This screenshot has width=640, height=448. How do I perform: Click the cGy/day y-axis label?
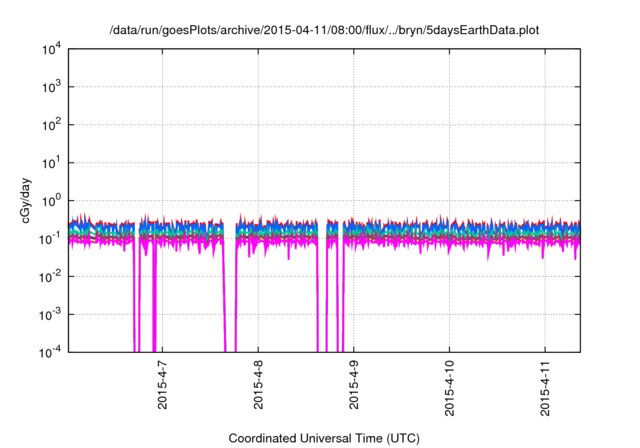click(x=26, y=200)
